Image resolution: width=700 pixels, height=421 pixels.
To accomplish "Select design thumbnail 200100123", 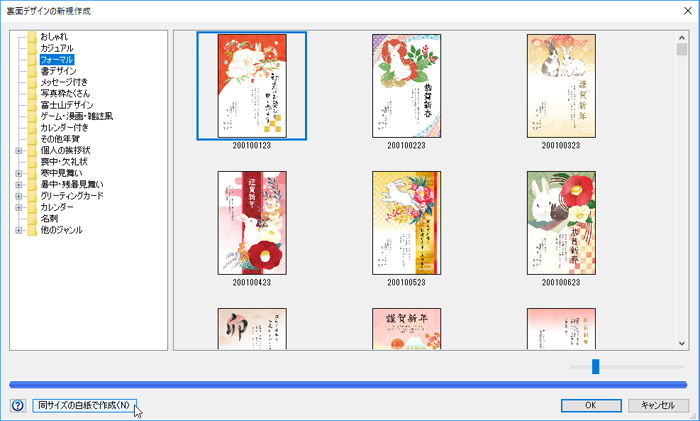I will (x=252, y=86).
